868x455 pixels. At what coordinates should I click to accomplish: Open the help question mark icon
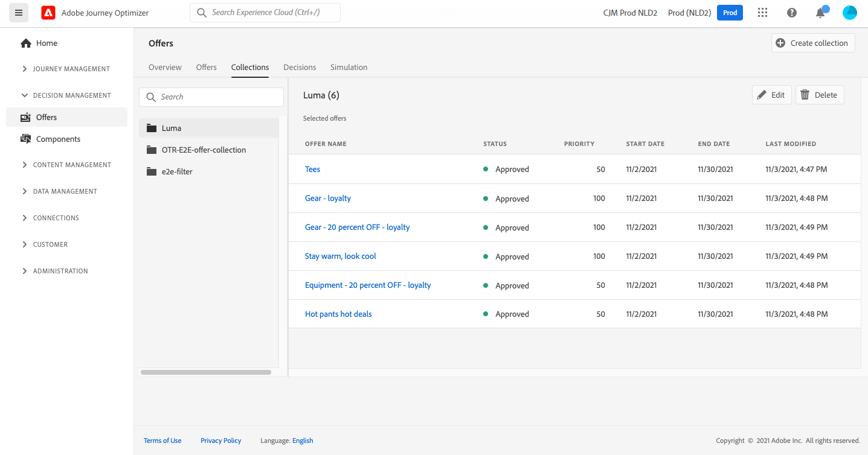(791, 13)
